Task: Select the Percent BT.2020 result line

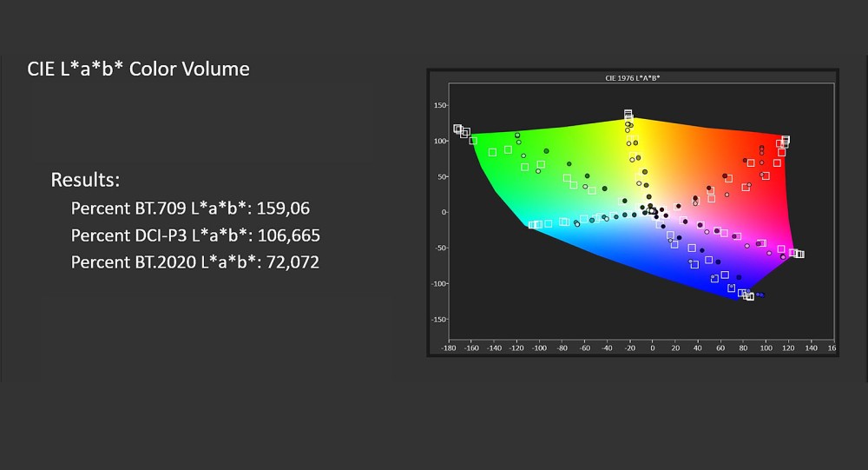Action: tap(194, 261)
